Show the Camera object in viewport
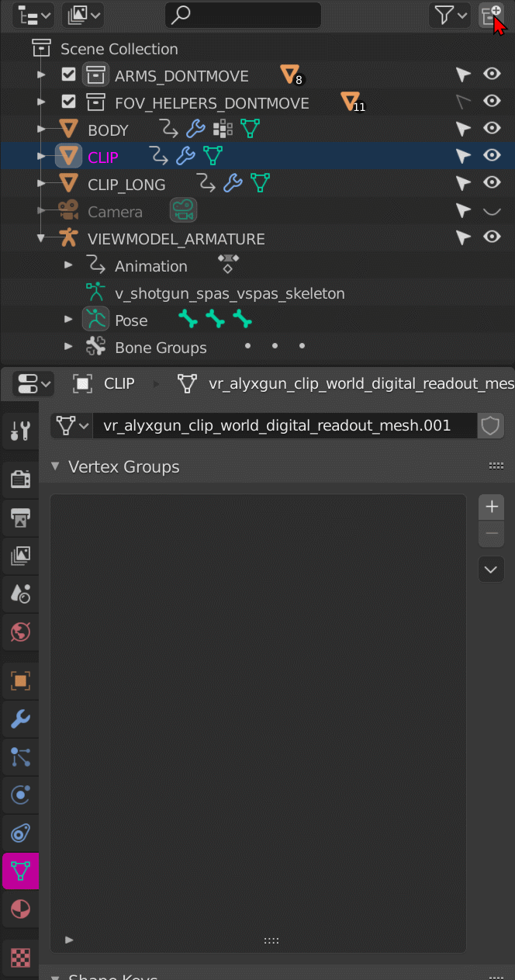The image size is (515, 980). (492, 210)
